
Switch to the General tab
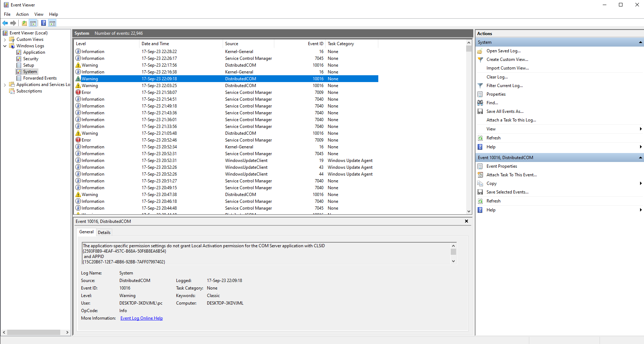pyautogui.click(x=86, y=232)
